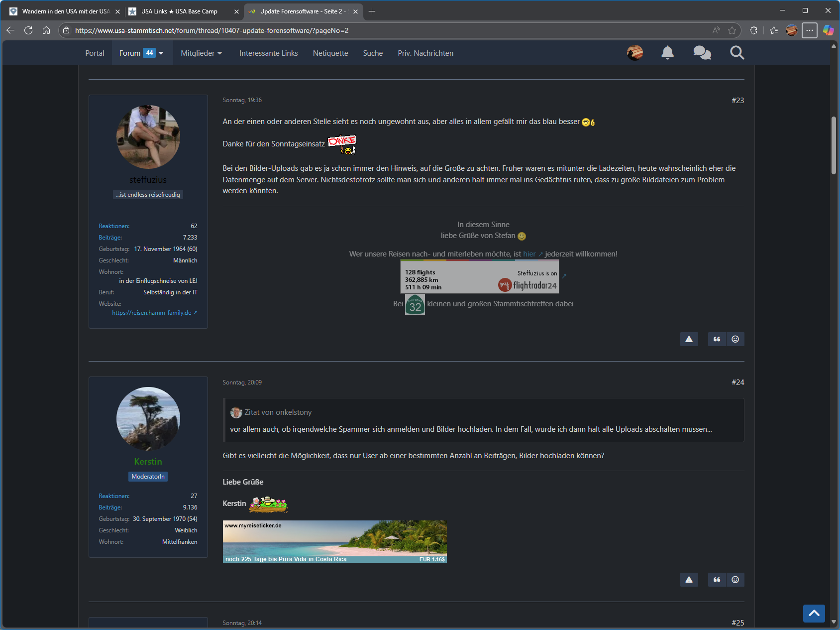Screen dimensions: 840x630
Task: Open the conversations chat bubbles icon
Action: click(702, 53)
